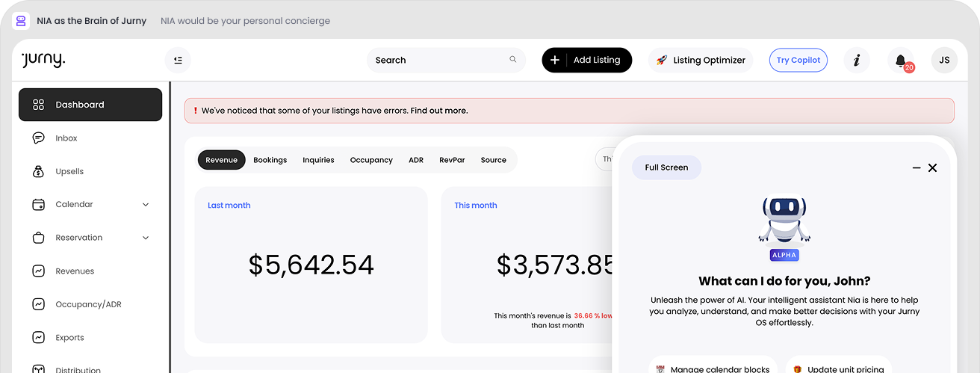Image resolution: width=980 pixels, height=373 pixels.
Task: Expand the Reservation submenu chevron
Action: pyautogui.click(x=146, y=238)
